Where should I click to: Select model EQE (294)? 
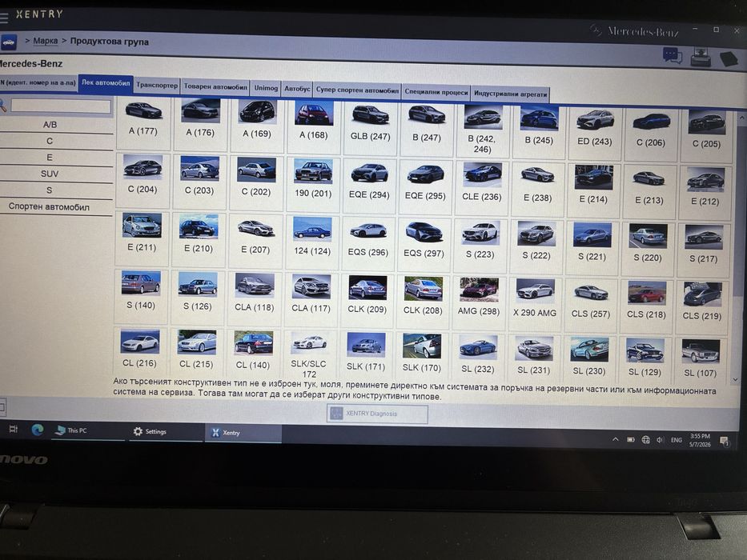pos(369,186)
